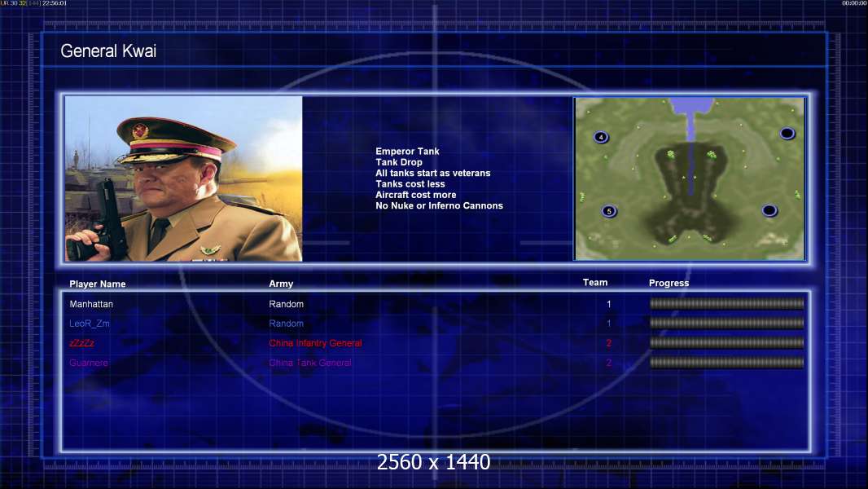Click the 22:56:01 clock readout

(55, 3)
